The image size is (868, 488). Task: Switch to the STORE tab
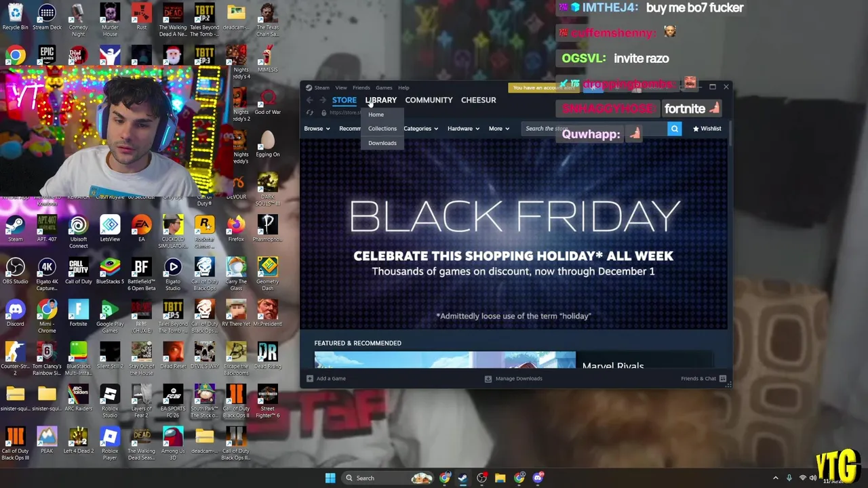tap(344, 100)
